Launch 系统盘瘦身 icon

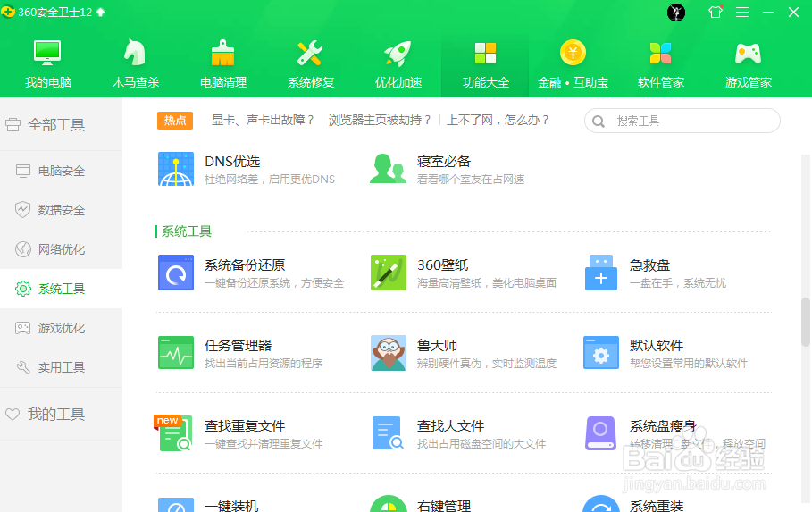pos(600,433)
